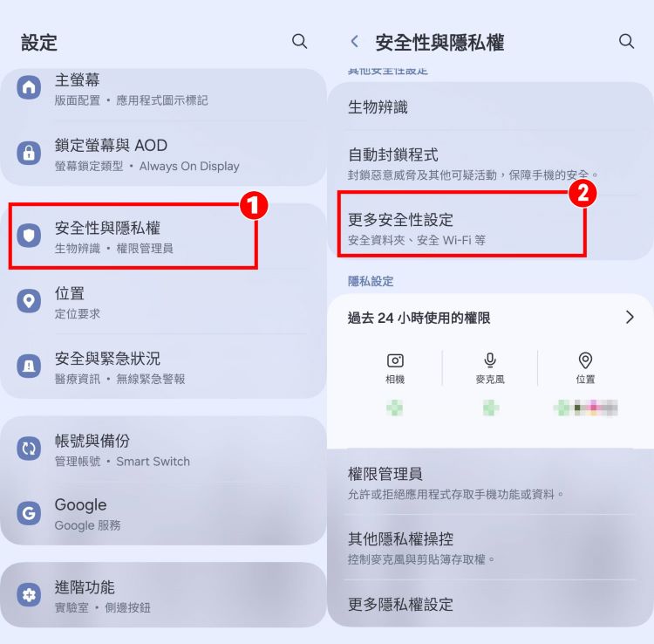Tap the Google G icon
This screenshot has width=654, height=644.
[29, 513]
